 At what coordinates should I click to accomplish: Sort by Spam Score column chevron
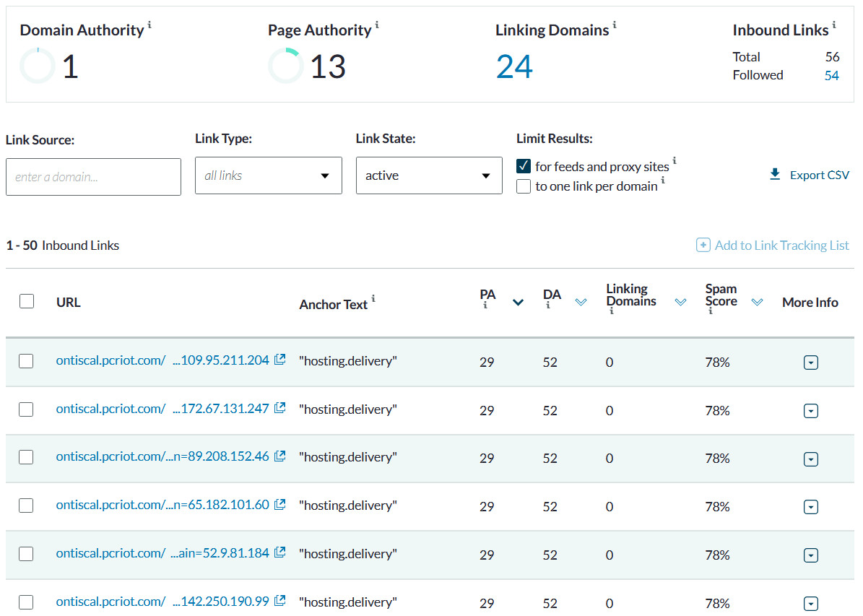click(758, 302)
